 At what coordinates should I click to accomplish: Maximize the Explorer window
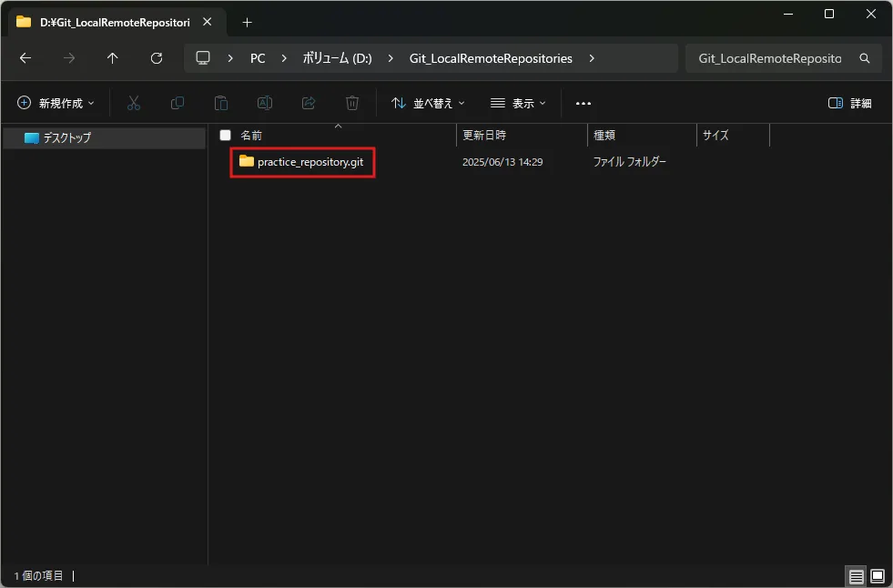pyautogui.click(x=829, y=14)
